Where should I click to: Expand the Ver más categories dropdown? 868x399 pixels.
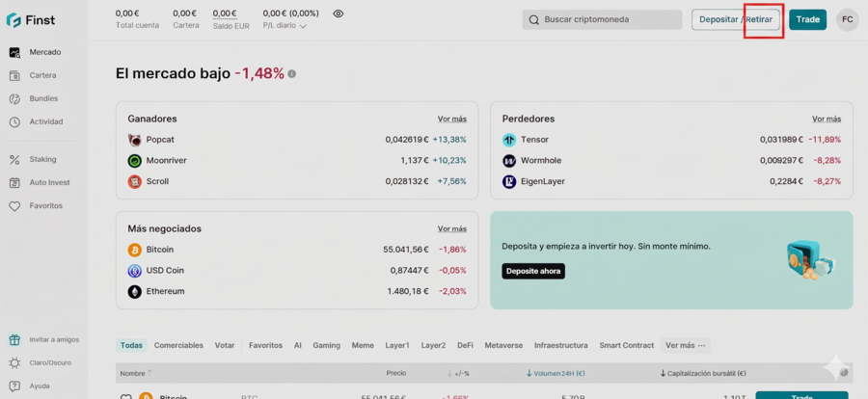point(686,345)
